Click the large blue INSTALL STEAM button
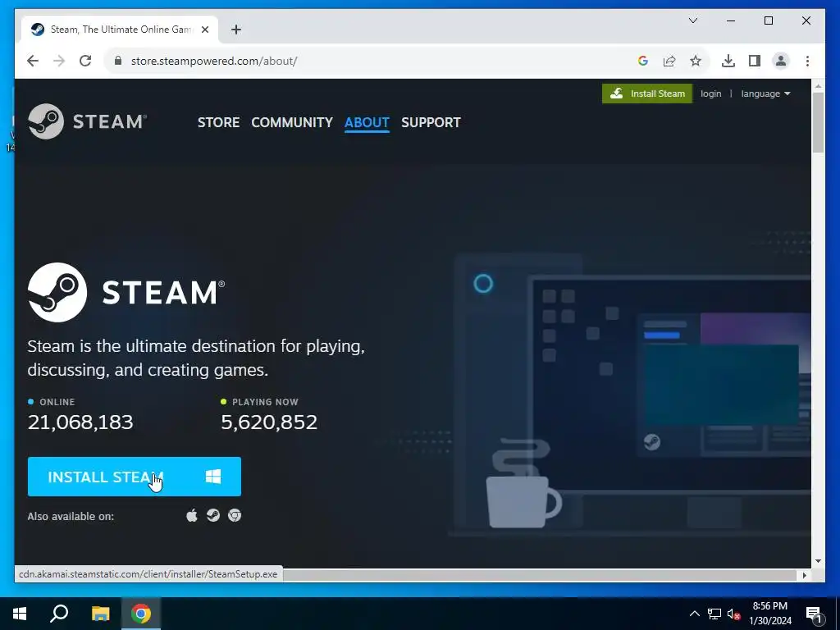The height and width of the screenshot is (630, 840). [135, 477]
